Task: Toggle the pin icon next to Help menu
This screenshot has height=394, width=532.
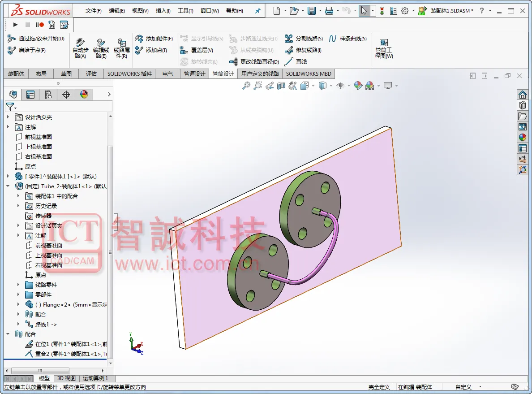Action: 258,11
